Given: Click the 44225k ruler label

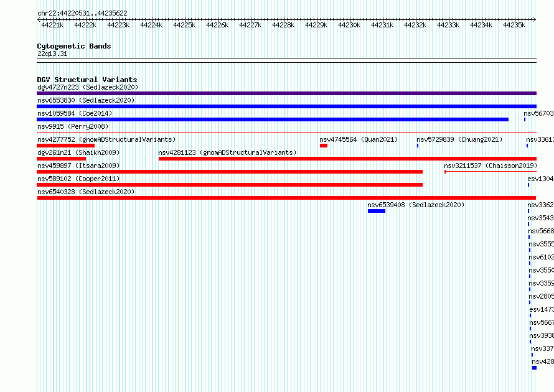Looking at the screenshot, I should [184, 25].
